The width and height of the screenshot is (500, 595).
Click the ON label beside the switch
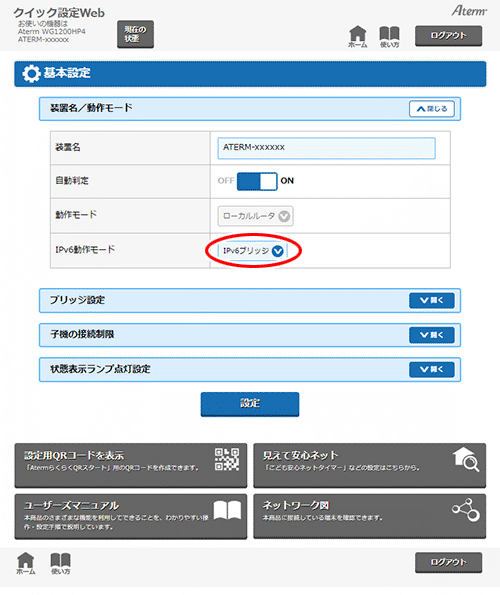(x=287, y=181)
